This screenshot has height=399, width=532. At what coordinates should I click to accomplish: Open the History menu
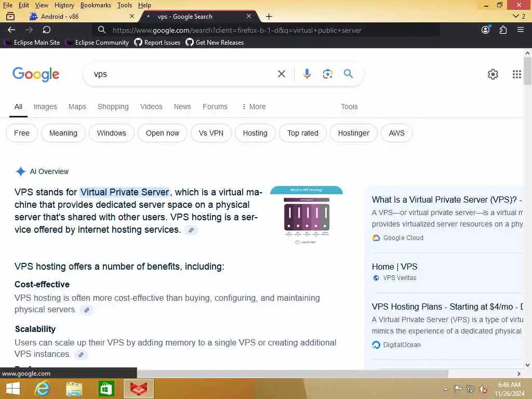tap(64, 5)
